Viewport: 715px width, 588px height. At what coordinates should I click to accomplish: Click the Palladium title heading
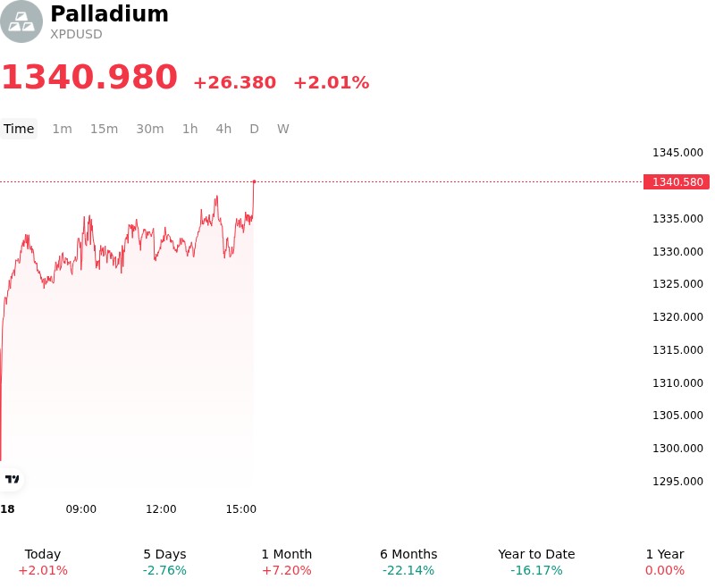(109, 13)
